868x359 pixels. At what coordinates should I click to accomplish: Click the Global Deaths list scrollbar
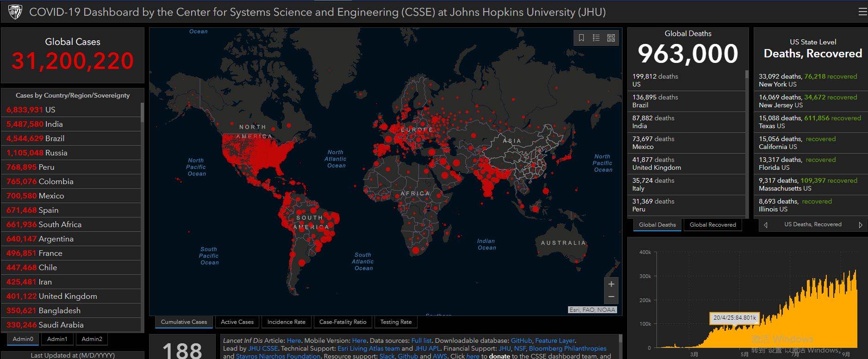(x=746, y=74)
